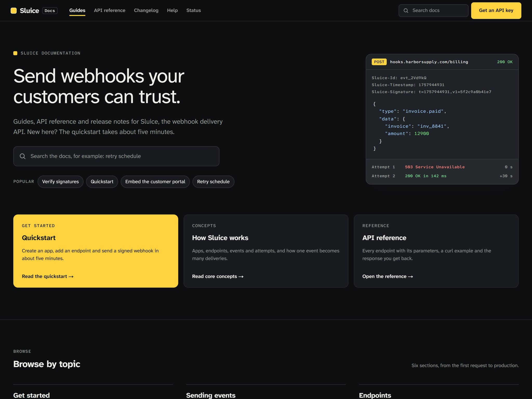The height and width of the screenshot is (399, 532).
Task: Select the Quickstart popular chip
Action: point(102,182)
